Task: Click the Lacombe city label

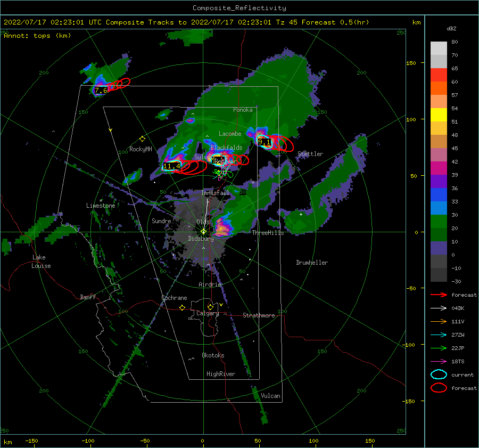Action: tap(230, 134)
